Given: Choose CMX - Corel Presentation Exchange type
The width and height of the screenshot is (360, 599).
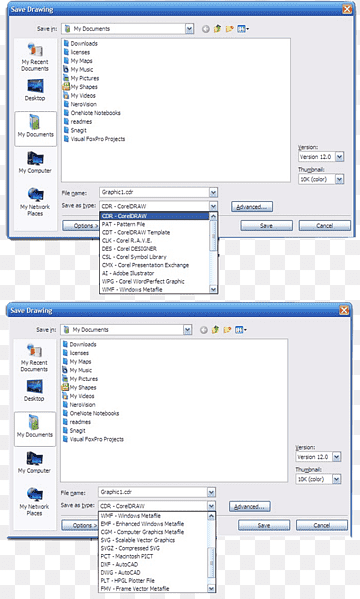Looking at the screenshot, I should [x=154, y=265].
